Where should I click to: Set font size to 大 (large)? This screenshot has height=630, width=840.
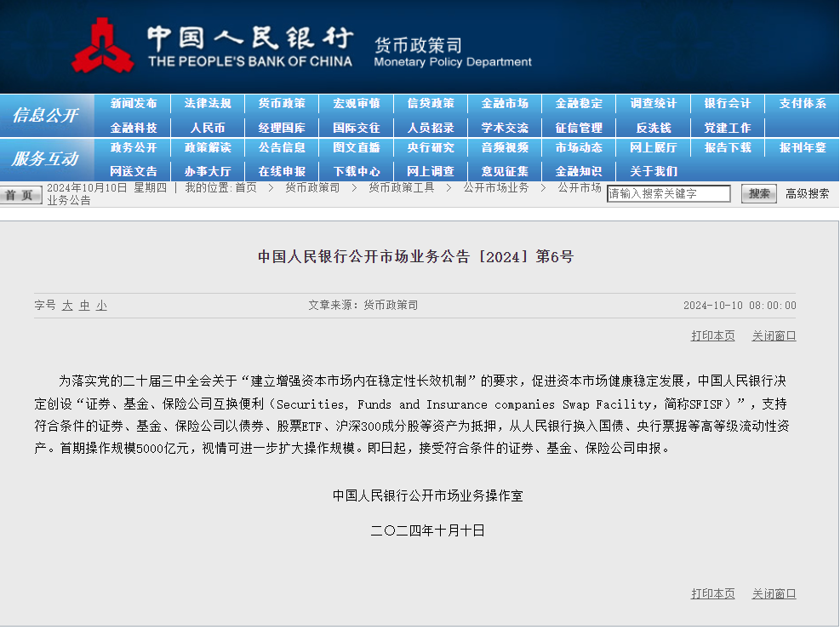click(67, 306)
